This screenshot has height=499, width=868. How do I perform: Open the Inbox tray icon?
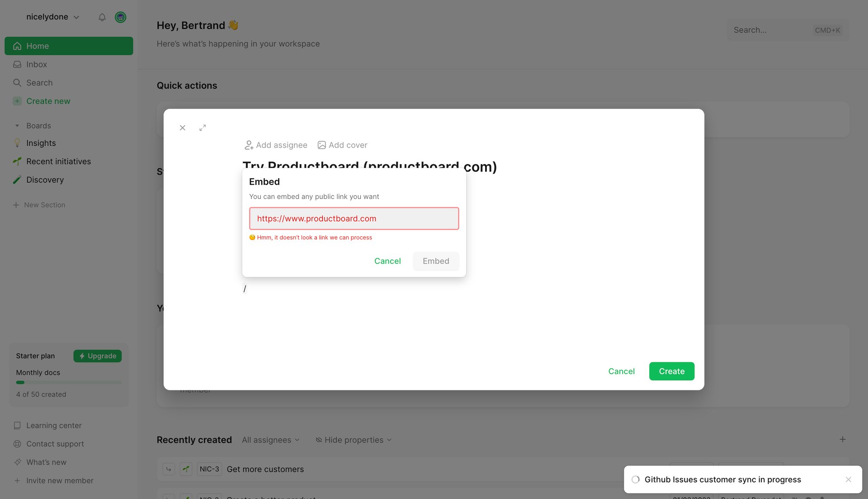(17, 64)
